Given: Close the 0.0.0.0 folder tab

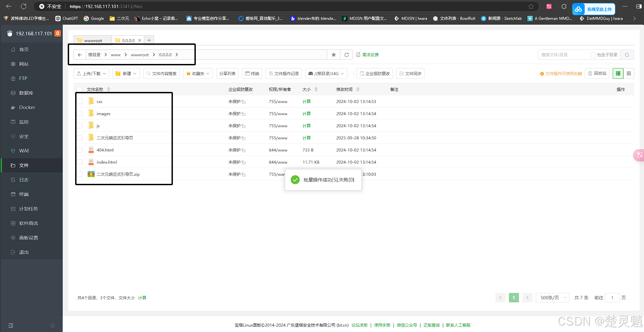Looking at the screenshot, I should (140, 40).
